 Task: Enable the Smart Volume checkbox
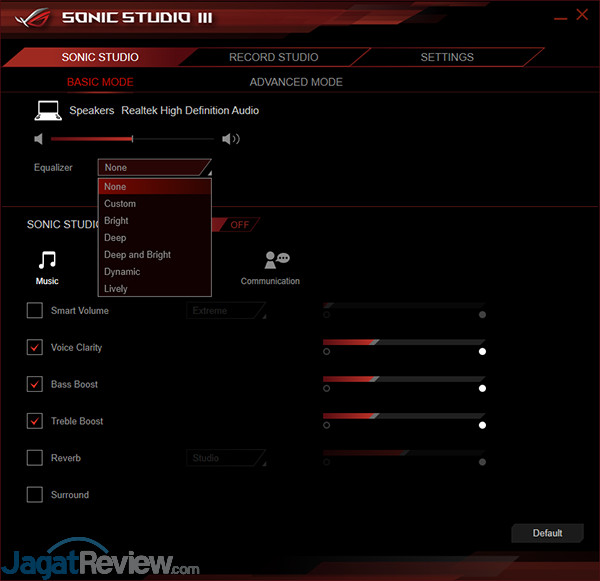click(35, 310)
